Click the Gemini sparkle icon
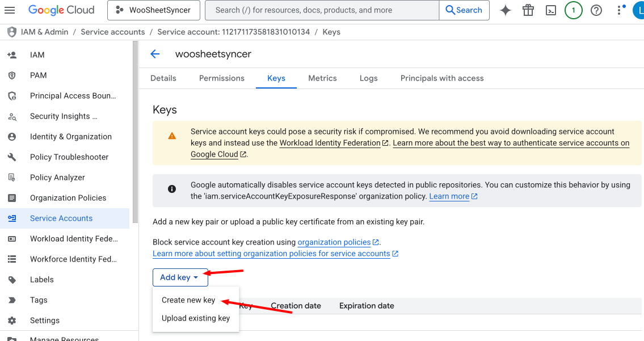This screenshot has width=644, height=341. click(505, 10)
